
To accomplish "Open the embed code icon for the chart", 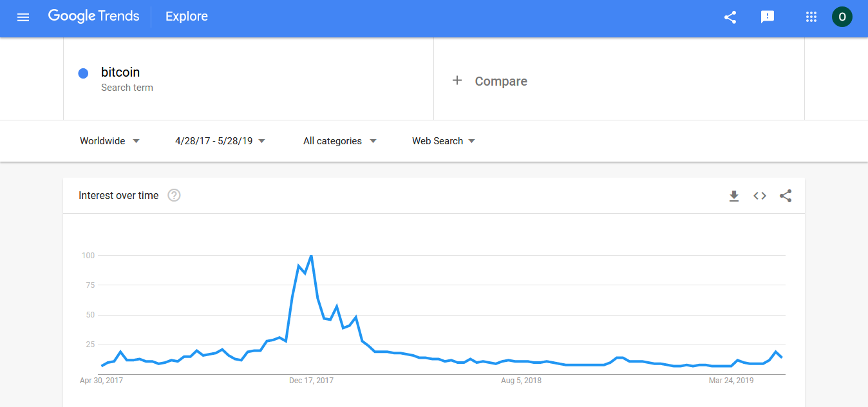I will point(760,196).
